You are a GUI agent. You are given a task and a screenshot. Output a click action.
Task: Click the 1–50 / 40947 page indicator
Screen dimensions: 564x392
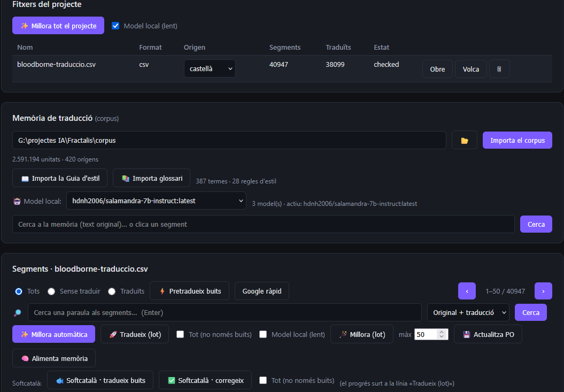click(505, 291)
